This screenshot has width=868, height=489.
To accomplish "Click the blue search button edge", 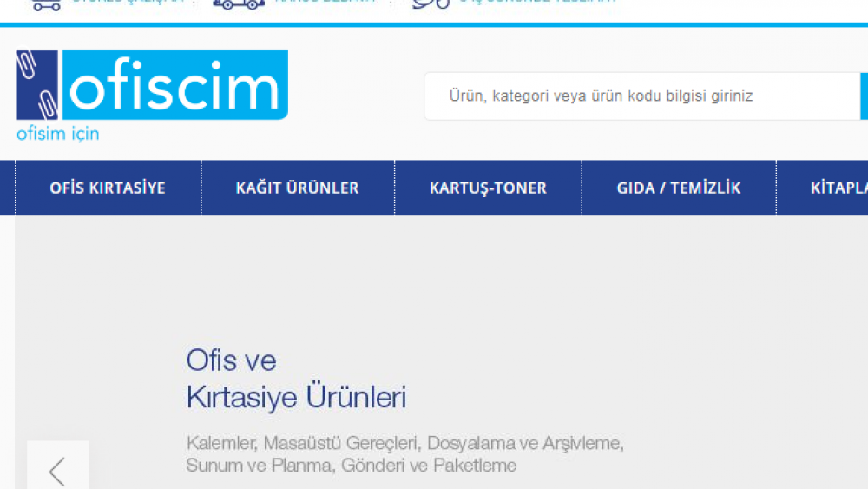I will pos(865,96).
